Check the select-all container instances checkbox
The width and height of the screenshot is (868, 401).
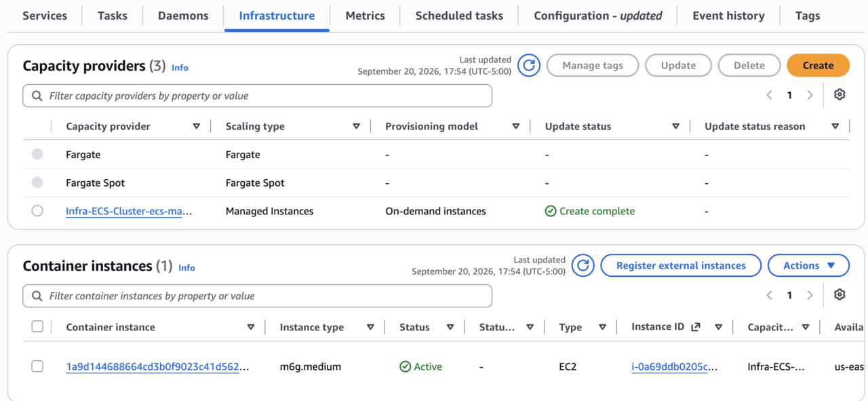click(x=37, y=327)
